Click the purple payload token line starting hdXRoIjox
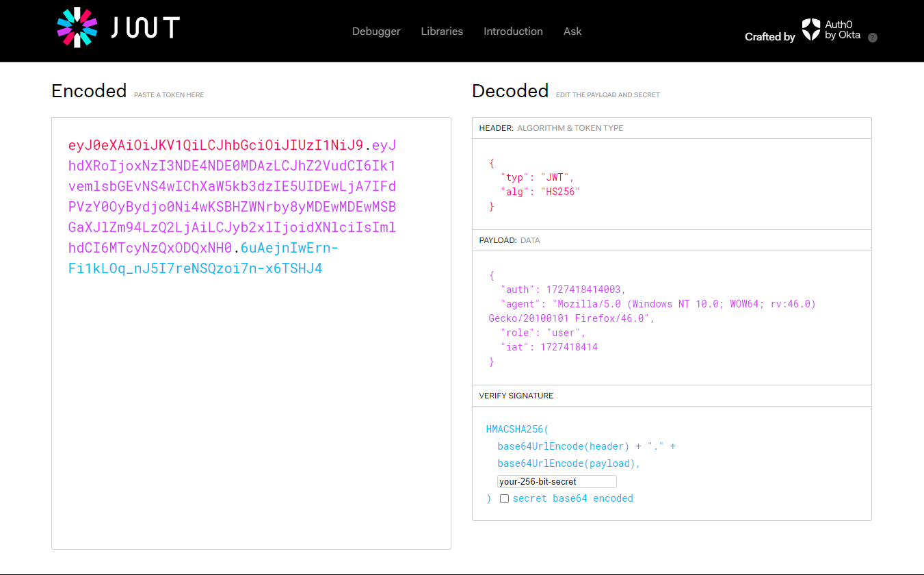Image resolution: width=924 pixels, height=575 pixels. click(x=232, y=166)
